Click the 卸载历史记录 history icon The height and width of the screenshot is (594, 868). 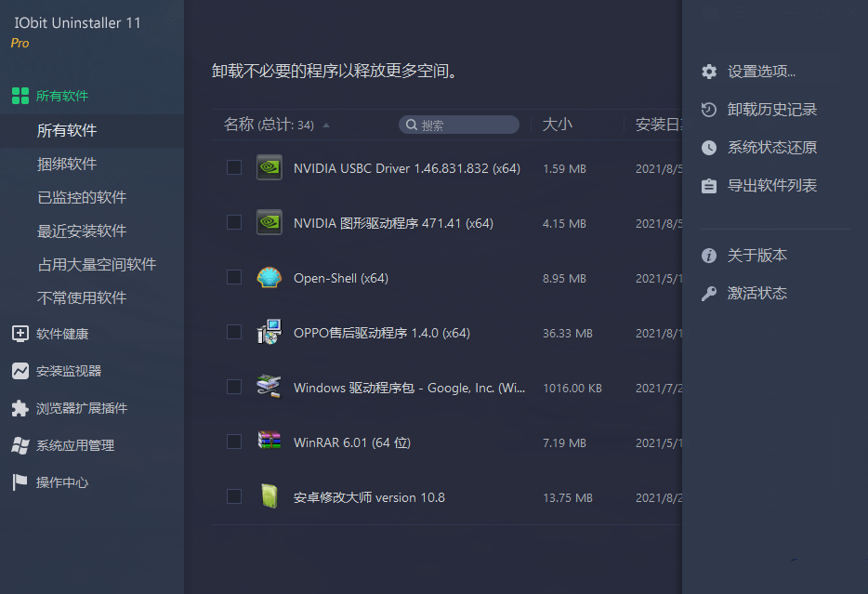[x=709, y=110]
